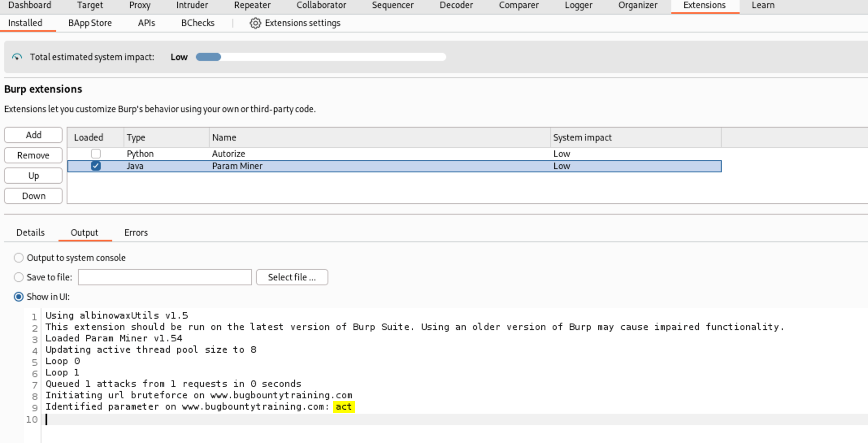868x443 pixels.
Task: Click the 'This extension should be run' warning line
Action: point(414,327)
